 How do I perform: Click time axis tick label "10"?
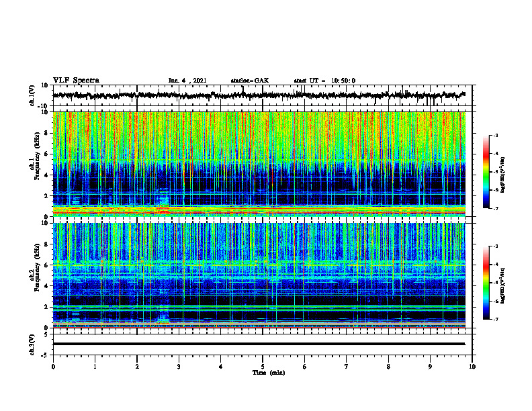click(472, 367)
